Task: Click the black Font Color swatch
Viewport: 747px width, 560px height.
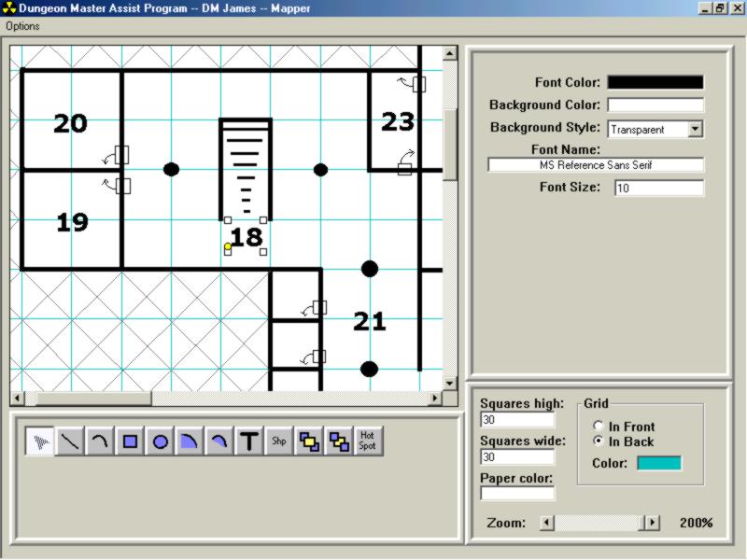Action: click(x=655, y=82)
